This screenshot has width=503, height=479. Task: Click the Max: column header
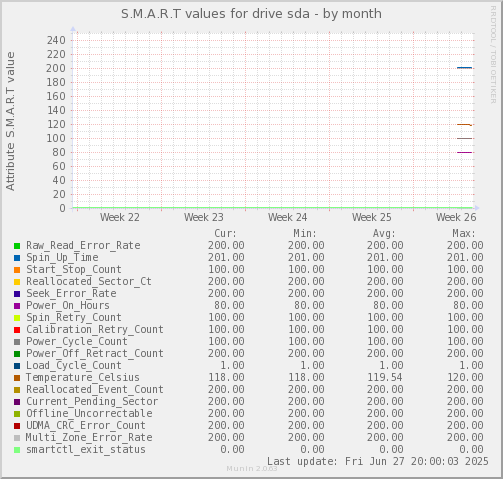(x=464, y=233)
